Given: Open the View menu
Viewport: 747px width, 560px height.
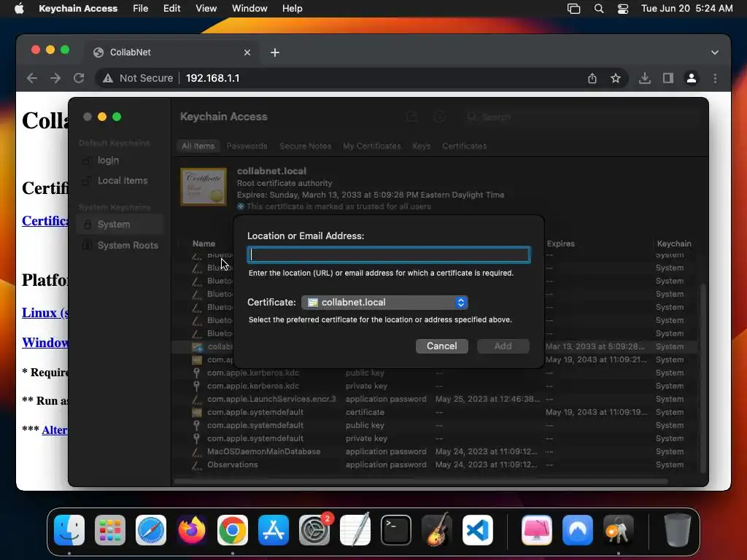Looking at the screenshot, I should click(206, 9).
